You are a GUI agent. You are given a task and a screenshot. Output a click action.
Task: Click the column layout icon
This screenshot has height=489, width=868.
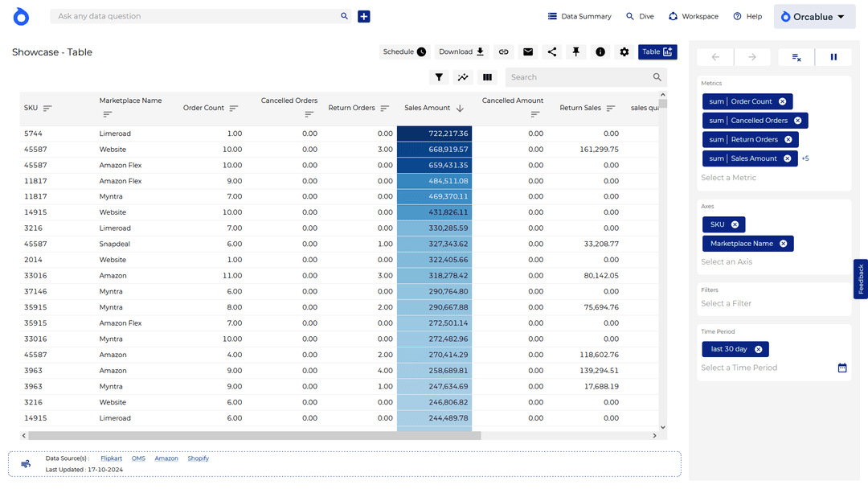tap(487, 77)
